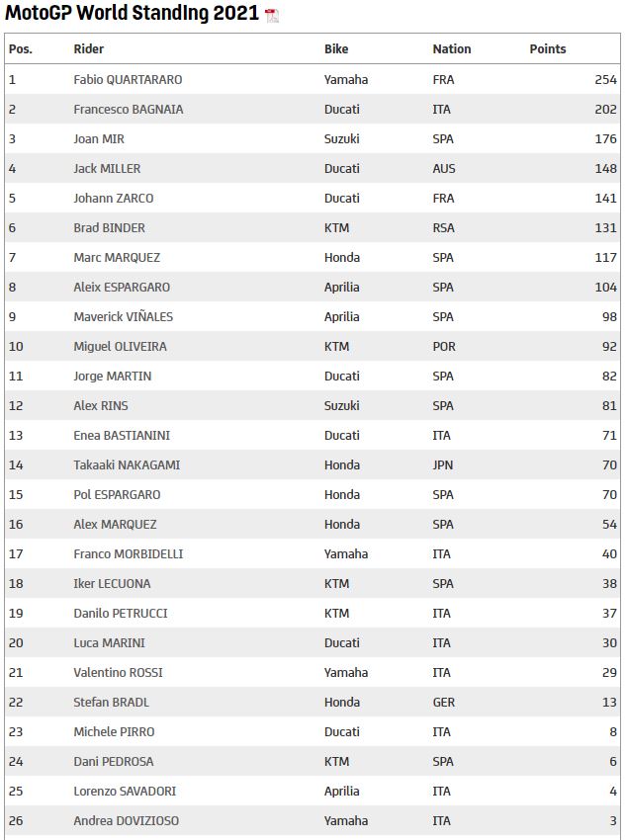626x840 pixels.
Task: Select rider Francesco BAGNAIA
Action: 129,109
